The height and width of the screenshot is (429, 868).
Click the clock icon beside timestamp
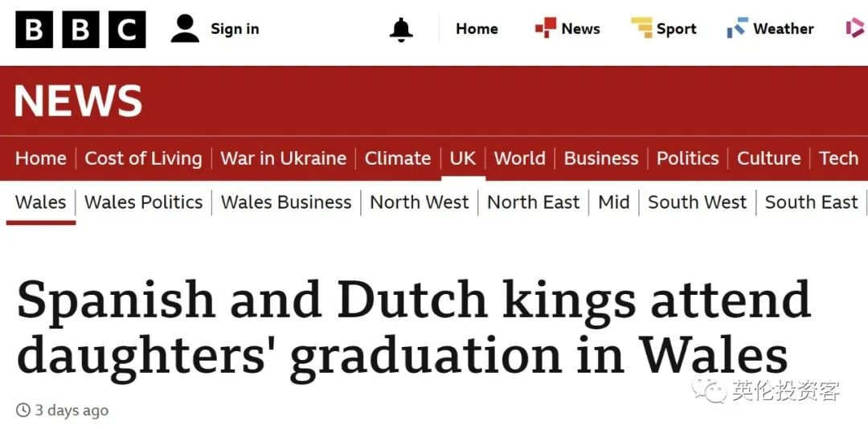[23, 411]
